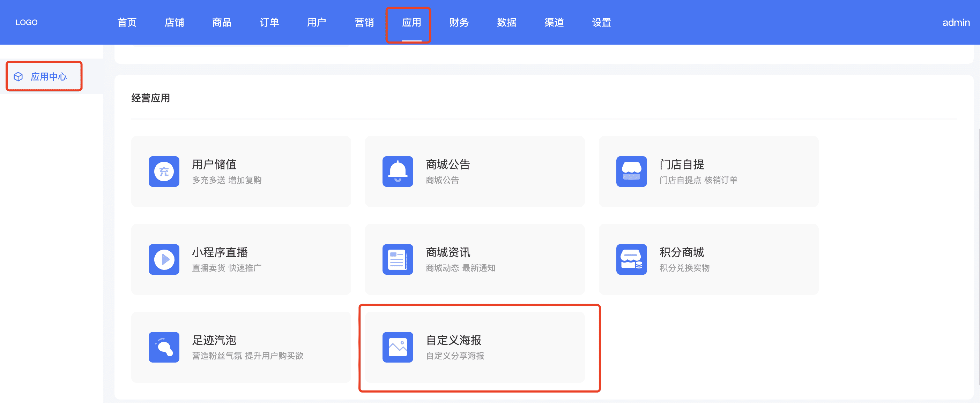The image size is (980, 403).
Task: Click the text 积分兑换实物
Action: pos(684,268)
